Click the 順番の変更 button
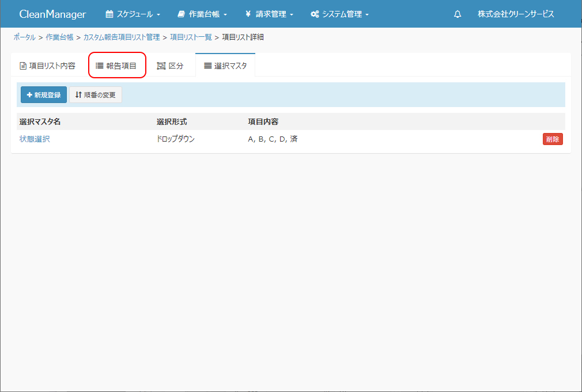Screen dimensions: 582x392 (96, 95)
